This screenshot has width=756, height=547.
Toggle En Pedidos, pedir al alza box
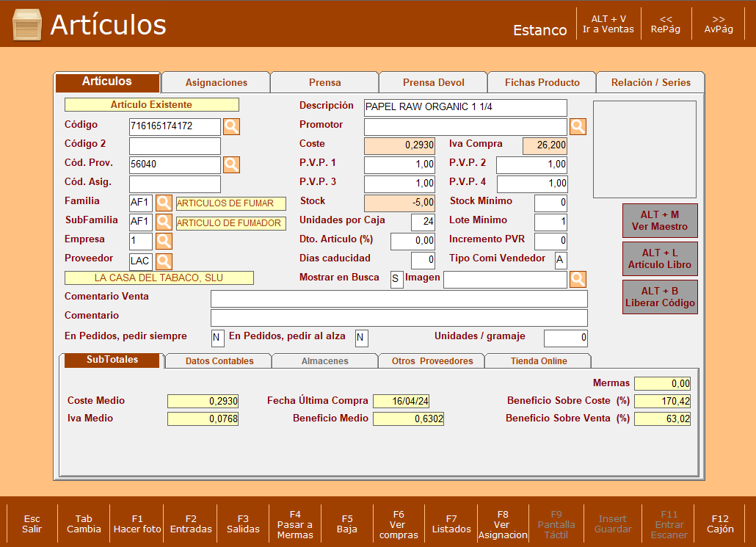click(x=361, y=338)
